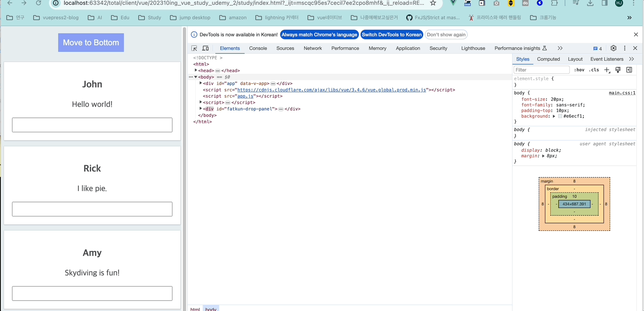Open the Chrome three-dot menu
Screen dimensions: 644x311
pyautogui.click(x=634, y=3)
